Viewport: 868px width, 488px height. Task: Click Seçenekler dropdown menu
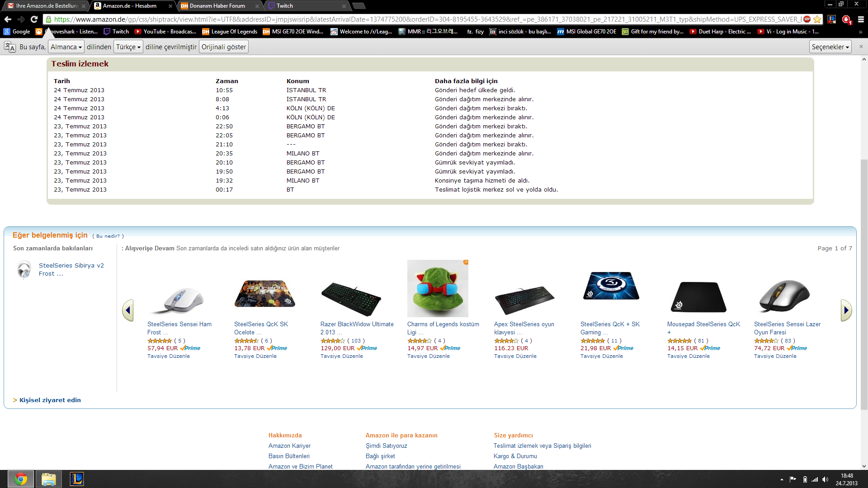pos(830,47)
